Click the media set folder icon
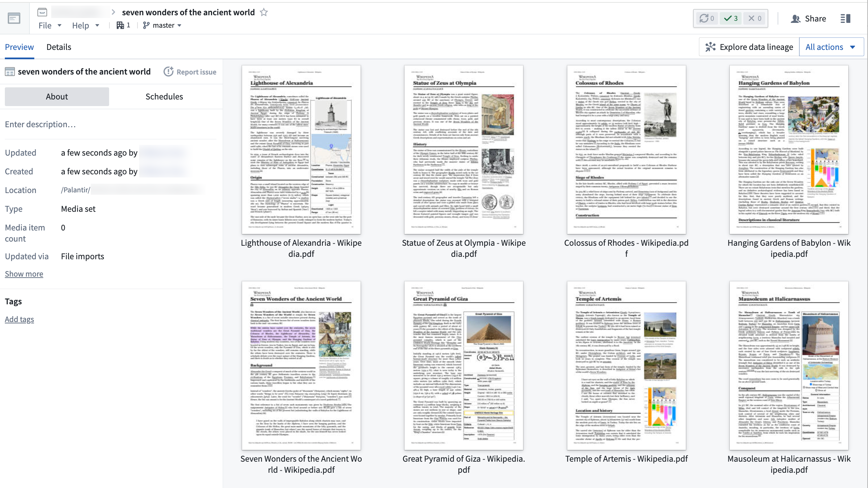 (x=42, y=12)
